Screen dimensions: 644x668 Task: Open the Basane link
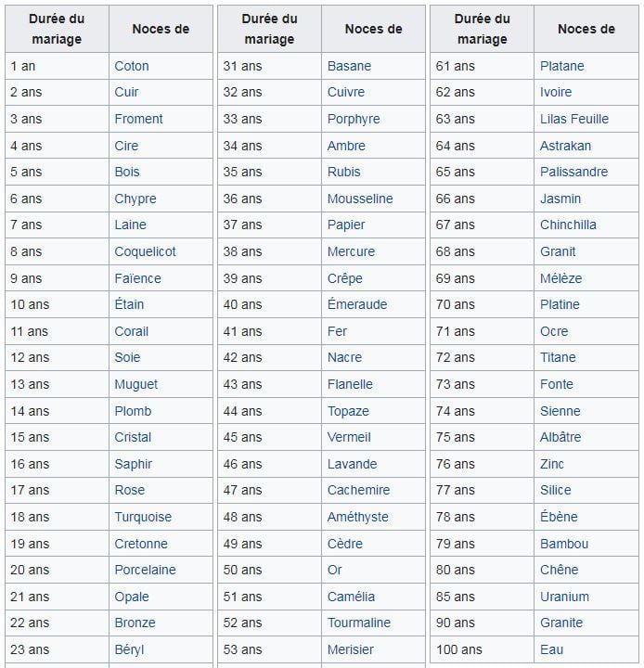(x=349, y=66)
